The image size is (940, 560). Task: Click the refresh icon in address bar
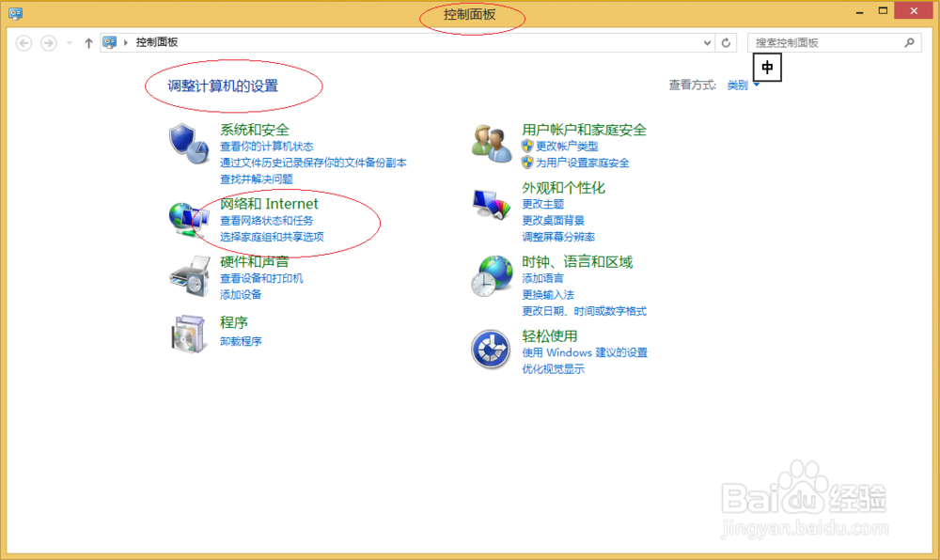[726, 42]
